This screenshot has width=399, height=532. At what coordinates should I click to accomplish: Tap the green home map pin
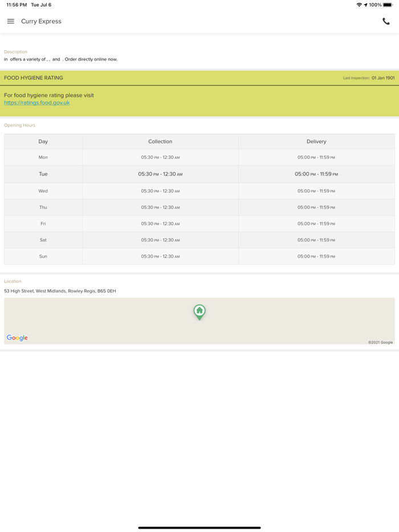[x=199, y=312]
